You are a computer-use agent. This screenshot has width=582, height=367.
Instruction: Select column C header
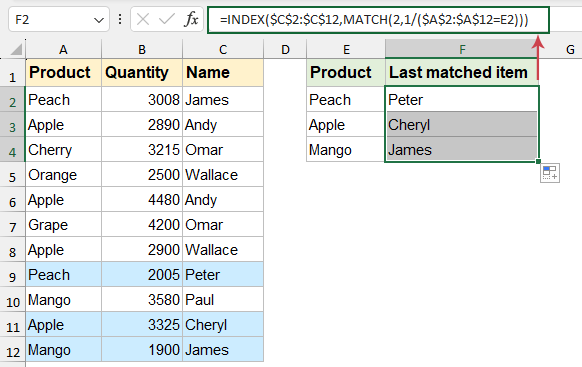(223, 49)
